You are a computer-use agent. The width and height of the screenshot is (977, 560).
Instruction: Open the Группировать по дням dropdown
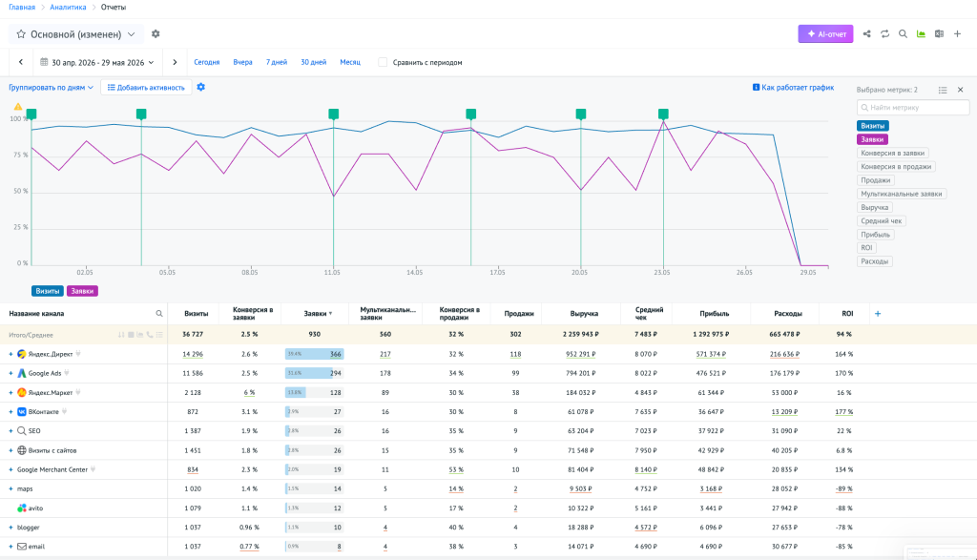[52, 87]
